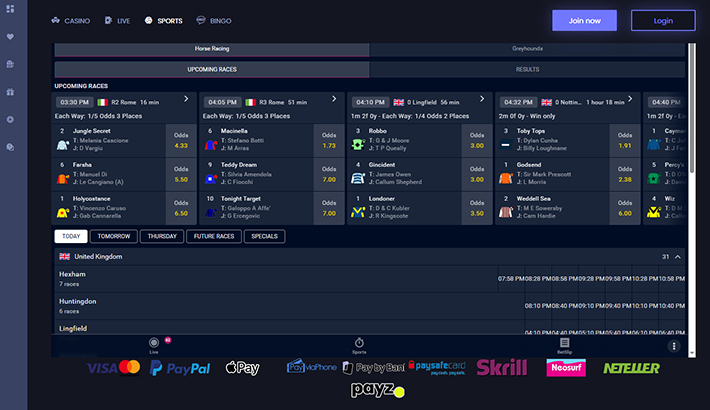Switch to Greyhounds tab
This screenshot has height=410, width=710.
(528, 49)
